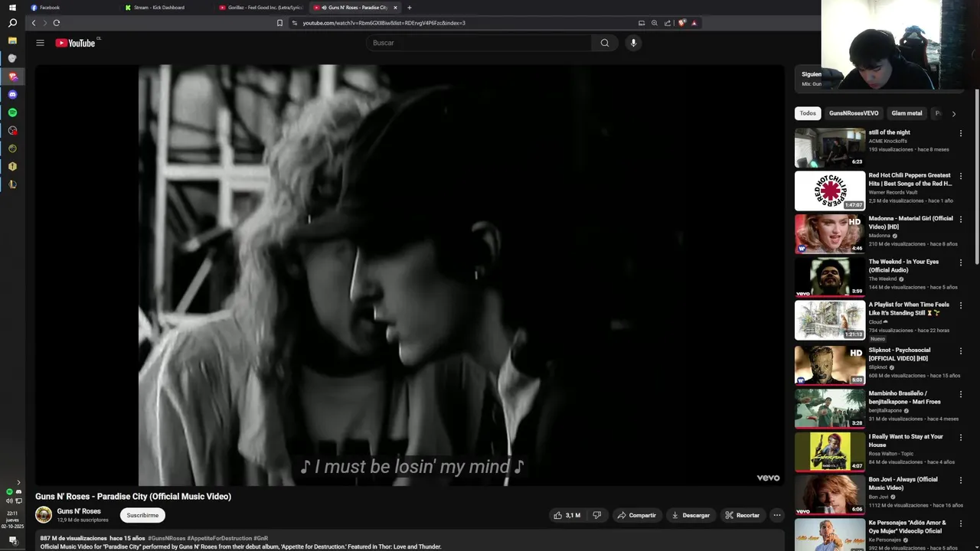Click the Compartir button
Image resolution: width=980 pixels, height=551 pixels.
coord(636,515)
